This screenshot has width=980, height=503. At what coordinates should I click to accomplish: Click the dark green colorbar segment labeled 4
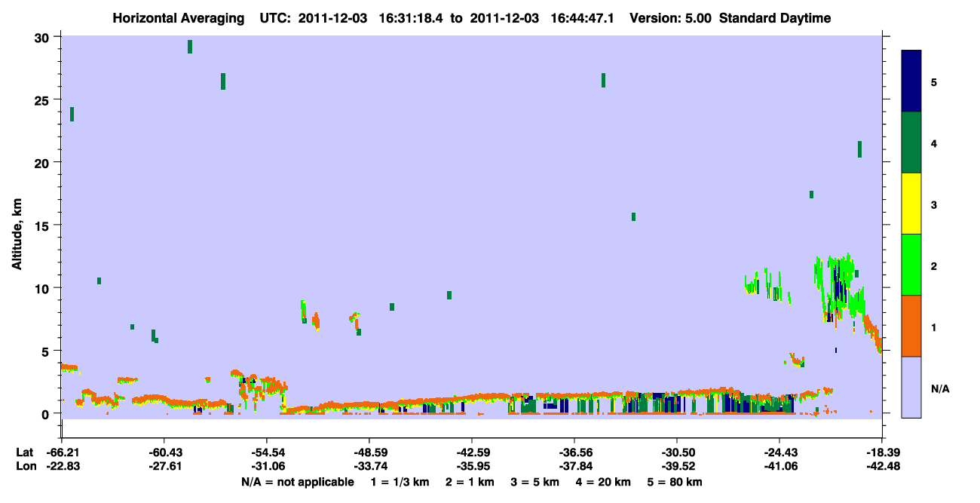(911, 143)
